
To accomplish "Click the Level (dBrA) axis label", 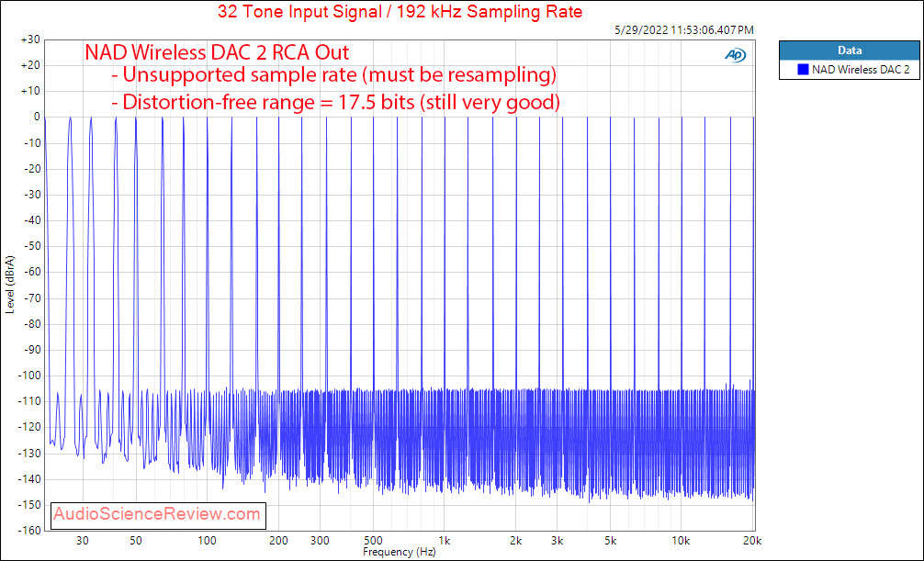I will [10, 285].
